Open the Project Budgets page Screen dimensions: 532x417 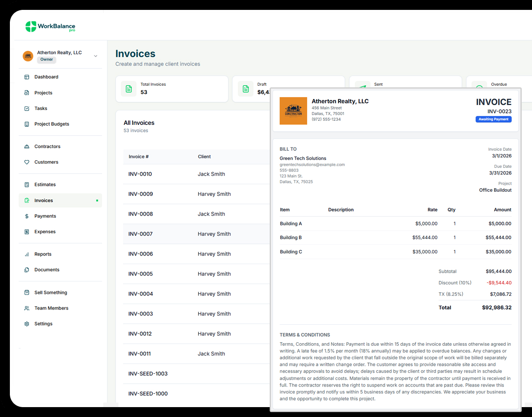tap(51, 124)
